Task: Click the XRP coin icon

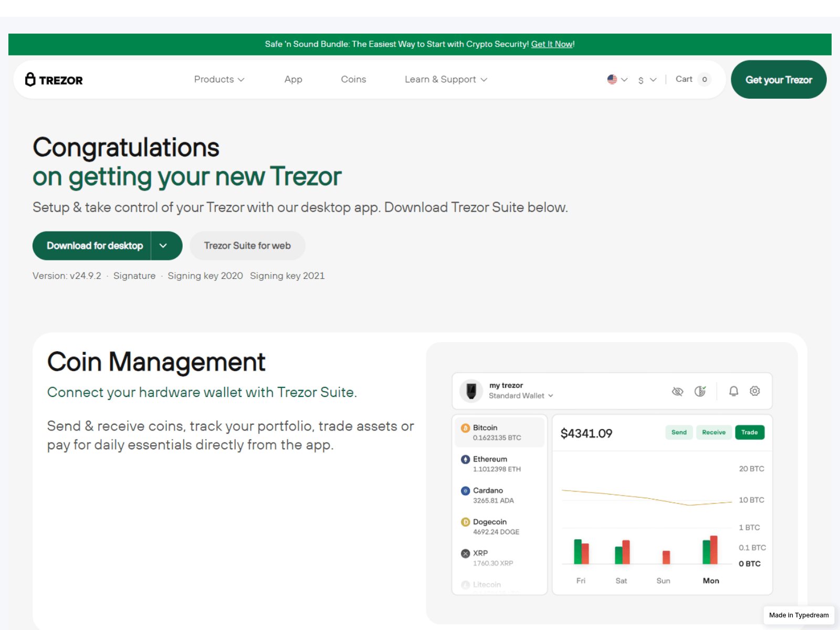Action: 465,553
